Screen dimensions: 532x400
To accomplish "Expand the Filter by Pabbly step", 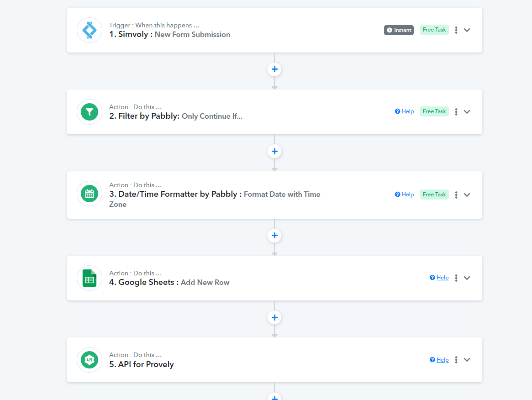I will point(467,111).
